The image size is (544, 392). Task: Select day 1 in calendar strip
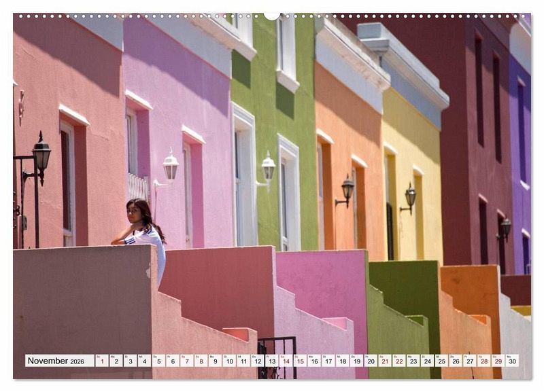point(102,361)
